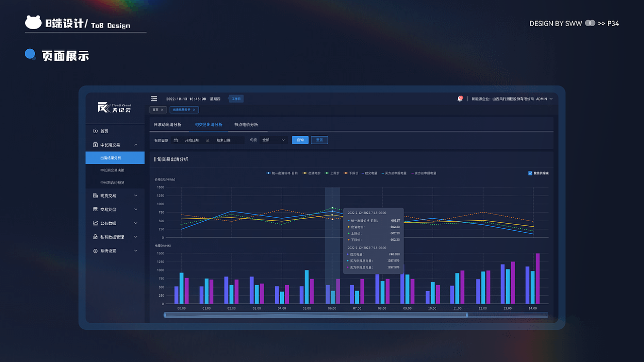Click the left handle of the chart zoom slider

(x=165, y=315)
